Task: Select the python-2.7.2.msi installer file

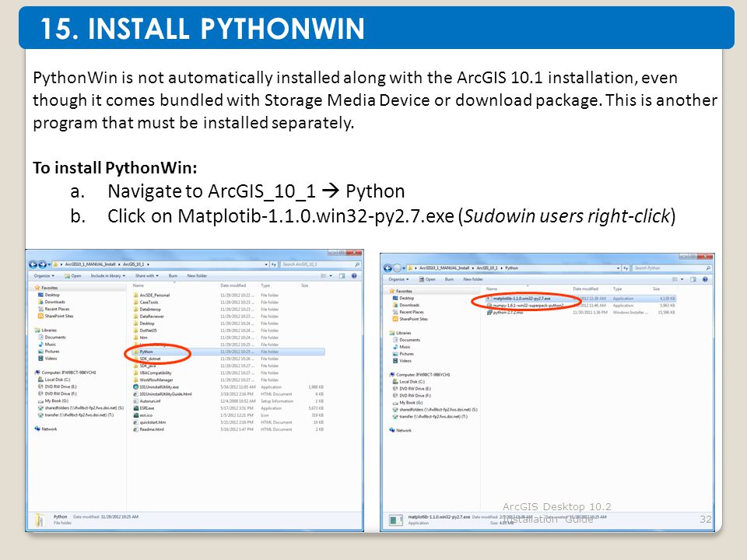Action: tap(504, 313)
